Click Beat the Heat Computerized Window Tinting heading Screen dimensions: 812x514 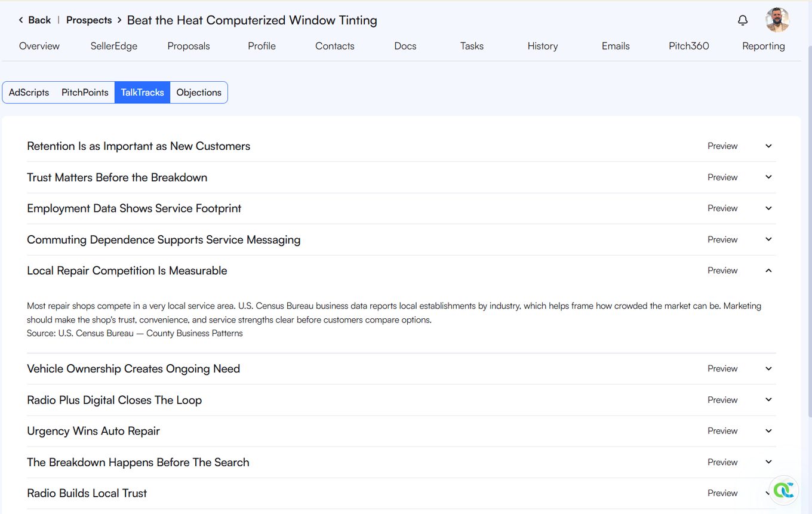coord(252,20)
